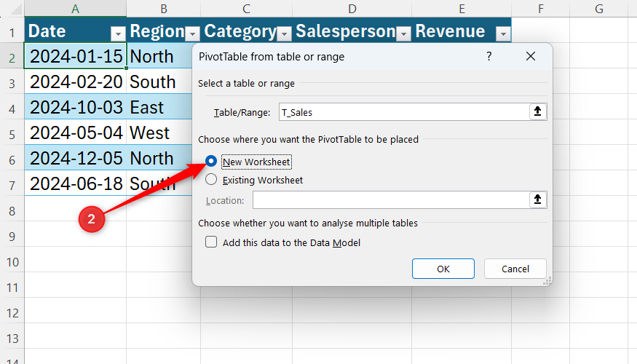Click the Table/Range input field

tap(404, 111)
